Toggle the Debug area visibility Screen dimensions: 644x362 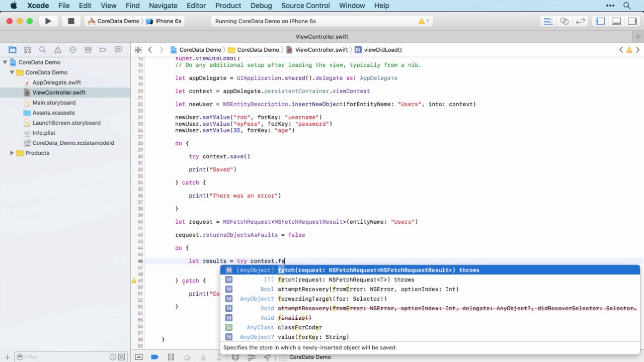tap(616, 21)
